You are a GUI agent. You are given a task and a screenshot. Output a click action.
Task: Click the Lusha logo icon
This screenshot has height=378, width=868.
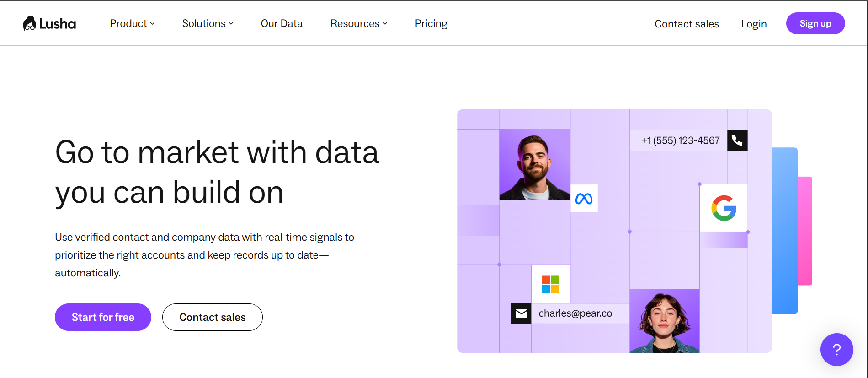30,23
